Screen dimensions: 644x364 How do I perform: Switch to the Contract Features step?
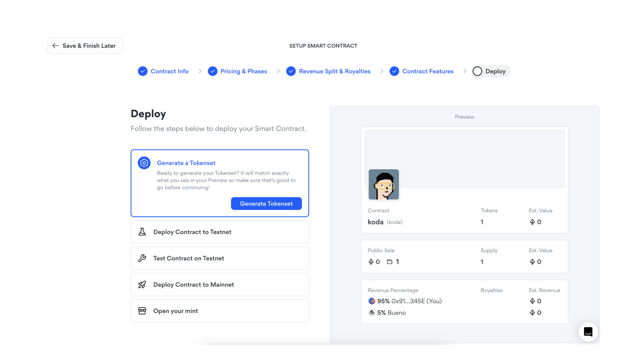coord(428,71)
